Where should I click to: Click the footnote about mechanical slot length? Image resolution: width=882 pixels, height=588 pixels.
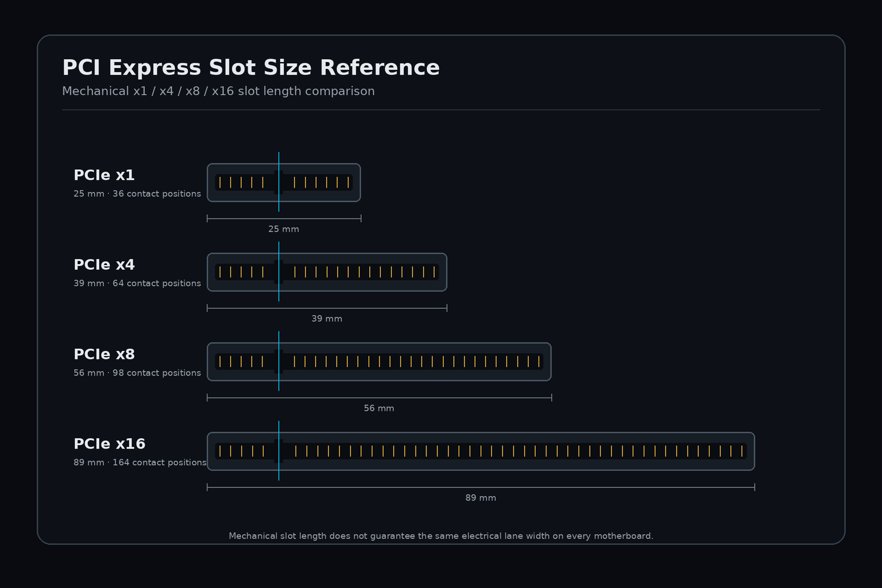click(x=441, y=536)
